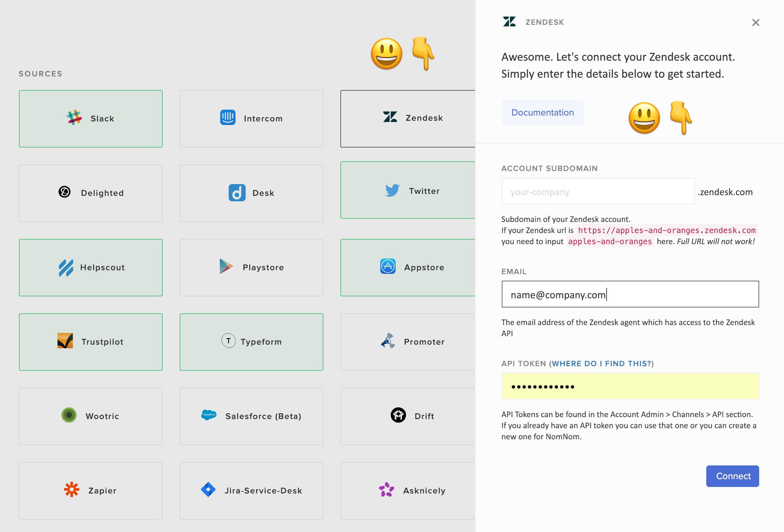The image size is (784, 532).
Task: Select the Salesforce Beta integration icon
Action: coord(208,415)
